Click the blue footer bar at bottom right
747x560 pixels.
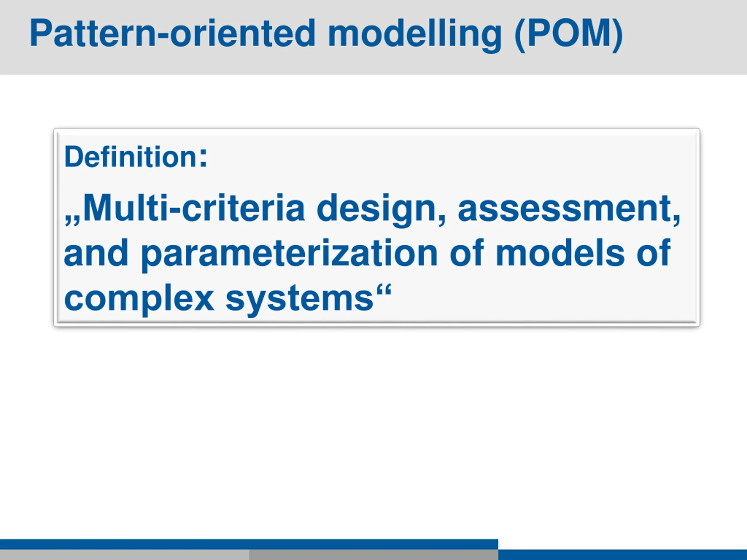622,554
